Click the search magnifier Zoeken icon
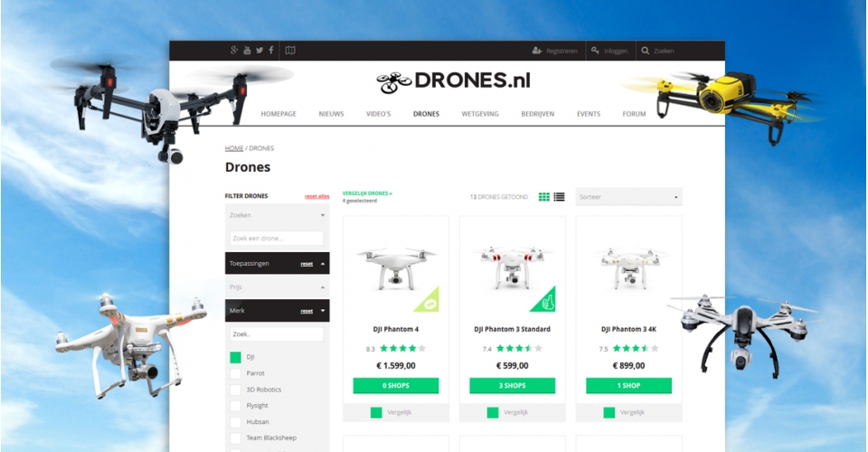 pyautogui.click(x=646, y=51)
